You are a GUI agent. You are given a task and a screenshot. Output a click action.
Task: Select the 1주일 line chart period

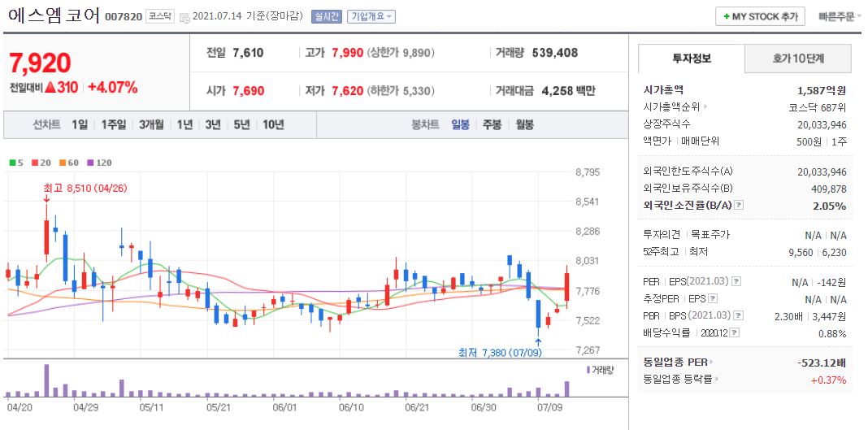click(113, 124)
